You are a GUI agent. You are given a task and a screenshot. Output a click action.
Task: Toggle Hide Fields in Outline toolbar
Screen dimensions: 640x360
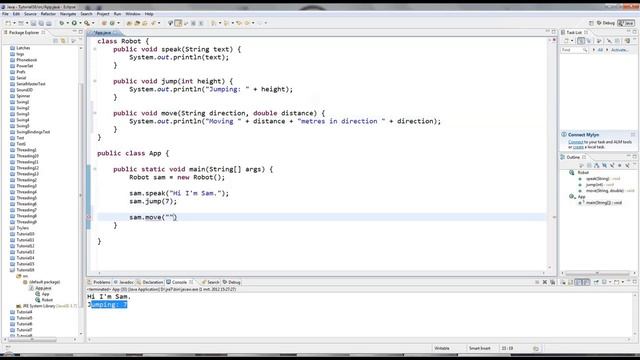604,165
